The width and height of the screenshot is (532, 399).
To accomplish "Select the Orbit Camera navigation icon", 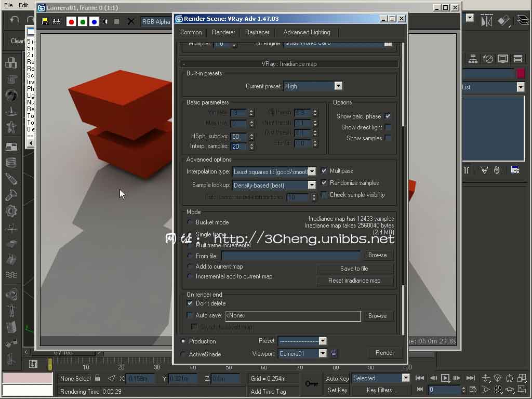I will 509,390.
